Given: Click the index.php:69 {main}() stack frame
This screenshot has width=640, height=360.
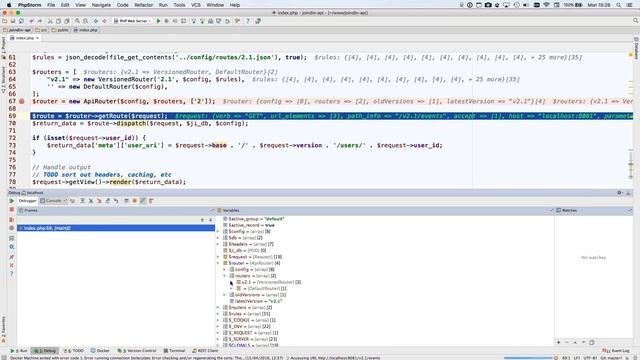Looking at the screenshot, I should tap(116, 228).
